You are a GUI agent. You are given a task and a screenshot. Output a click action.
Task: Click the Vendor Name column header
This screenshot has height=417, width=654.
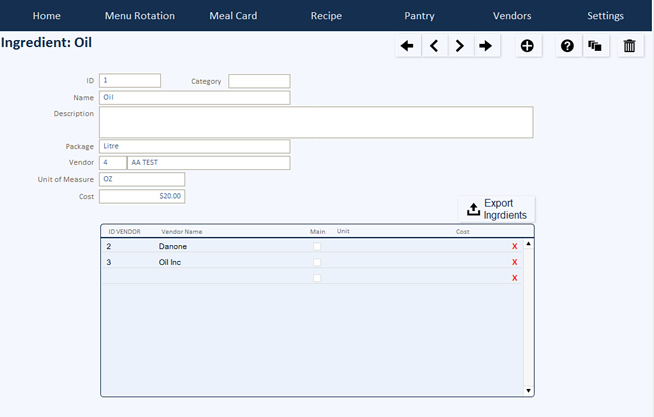click(x=182, y=231)
